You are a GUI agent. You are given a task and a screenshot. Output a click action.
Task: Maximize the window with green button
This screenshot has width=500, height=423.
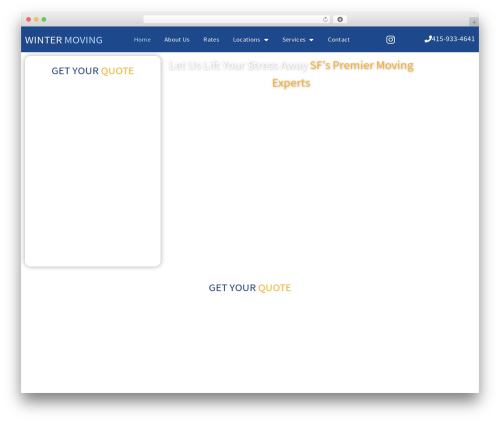pyautogui.click(x=44, y=19)
